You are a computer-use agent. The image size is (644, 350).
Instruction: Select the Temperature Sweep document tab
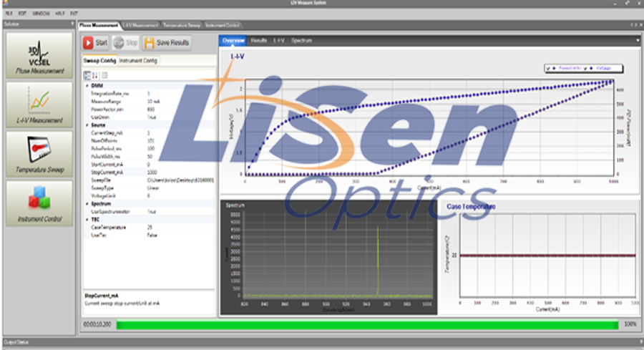point(182,25)
